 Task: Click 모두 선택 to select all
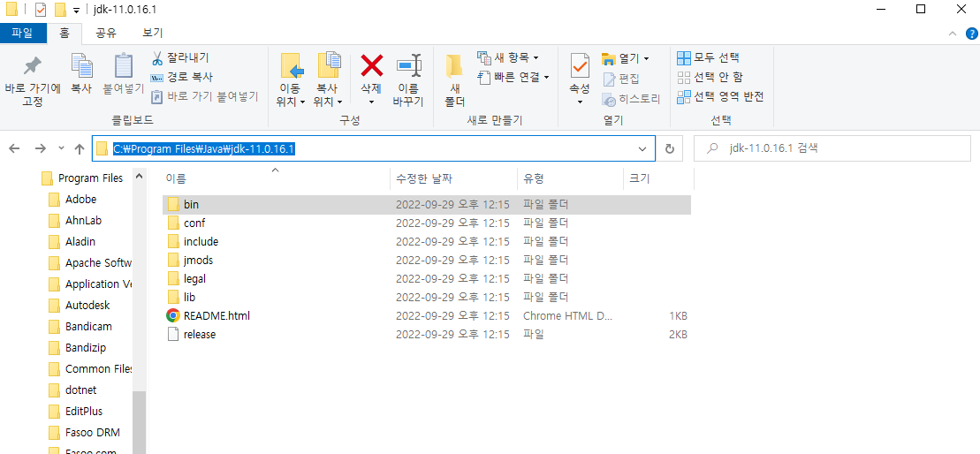point(708,58)
